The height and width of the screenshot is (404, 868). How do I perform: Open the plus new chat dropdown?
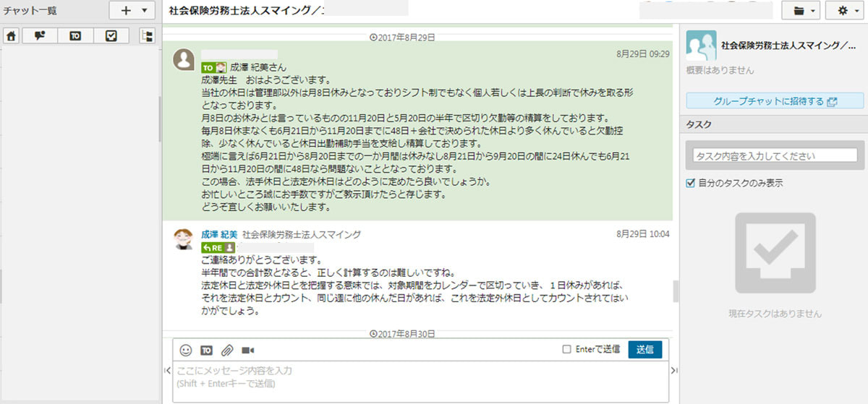[x=131, y=11]
